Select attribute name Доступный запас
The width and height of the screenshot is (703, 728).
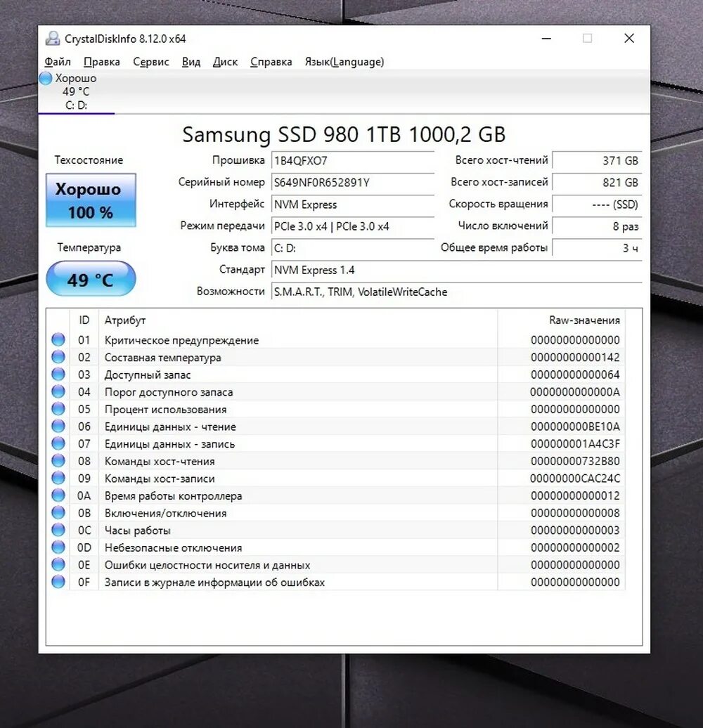[x=148, y=375]
